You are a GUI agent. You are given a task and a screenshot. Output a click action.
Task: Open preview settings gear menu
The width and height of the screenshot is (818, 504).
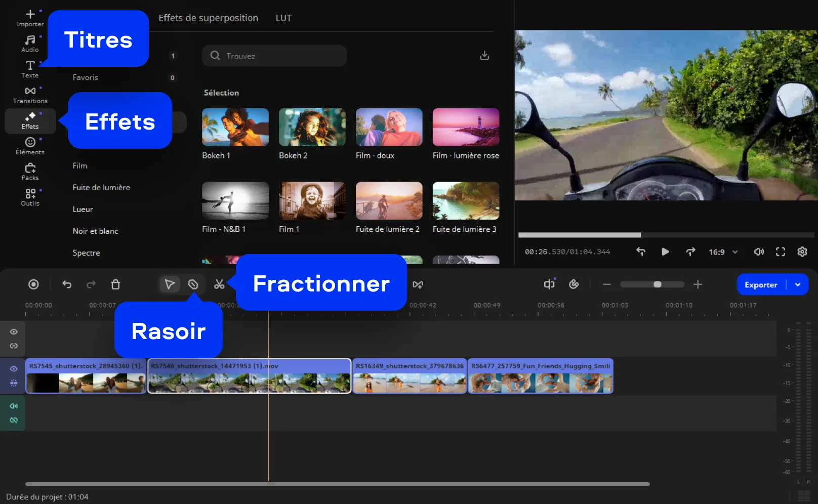pos(802,252)
